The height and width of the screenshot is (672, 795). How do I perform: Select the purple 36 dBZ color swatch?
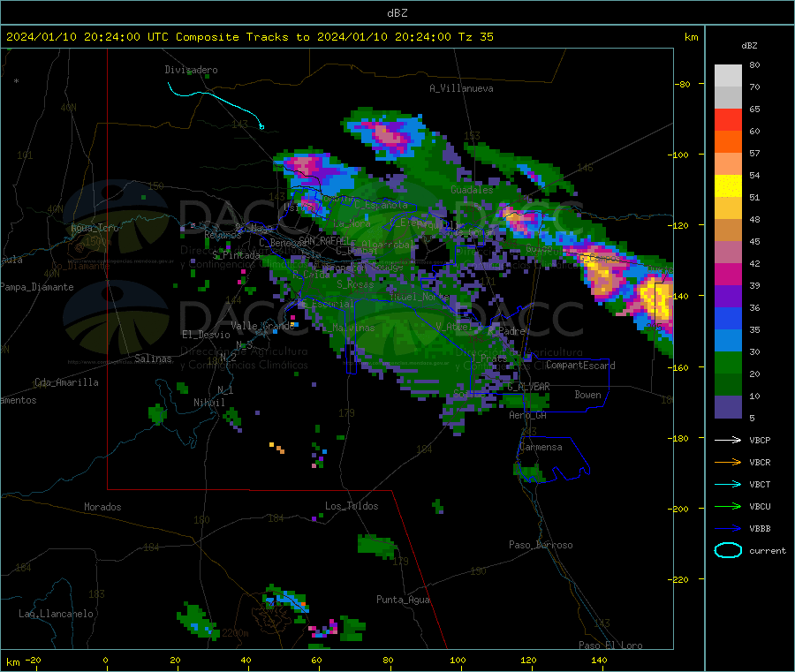pos(728,297)
